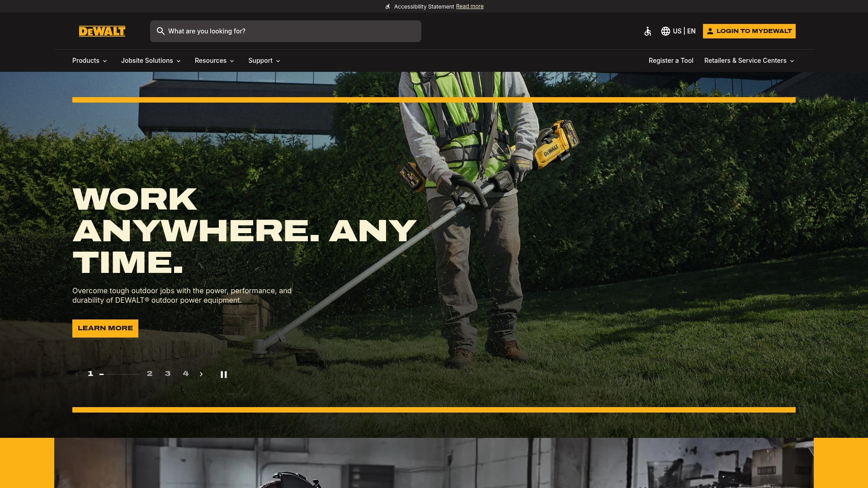The height and width of the screenshot is (488, 868).
Task: Expand Retailers & Service Centers menu
Action: tap(750, 61)
